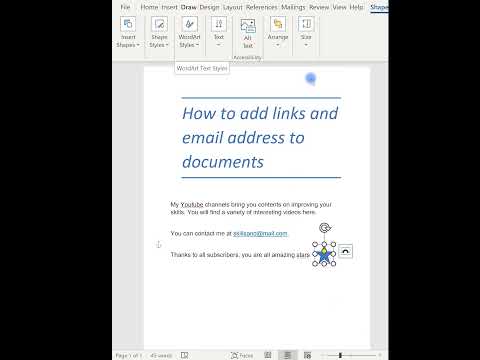The image size is (480, 360).
Task: Expand the Insert Shapes dropdown arrow
Action: (138, 45)
